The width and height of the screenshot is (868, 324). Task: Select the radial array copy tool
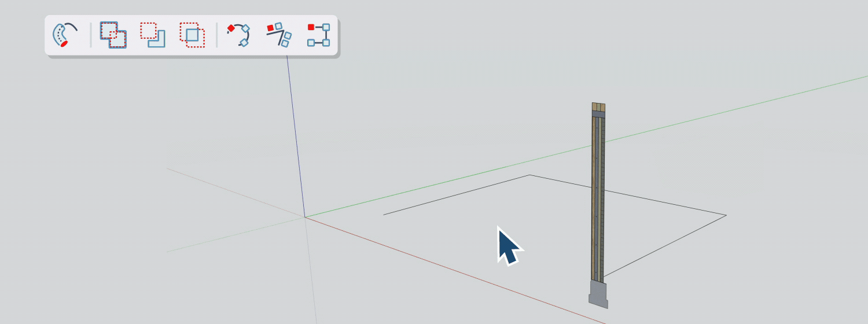click(x=238, y=35)
